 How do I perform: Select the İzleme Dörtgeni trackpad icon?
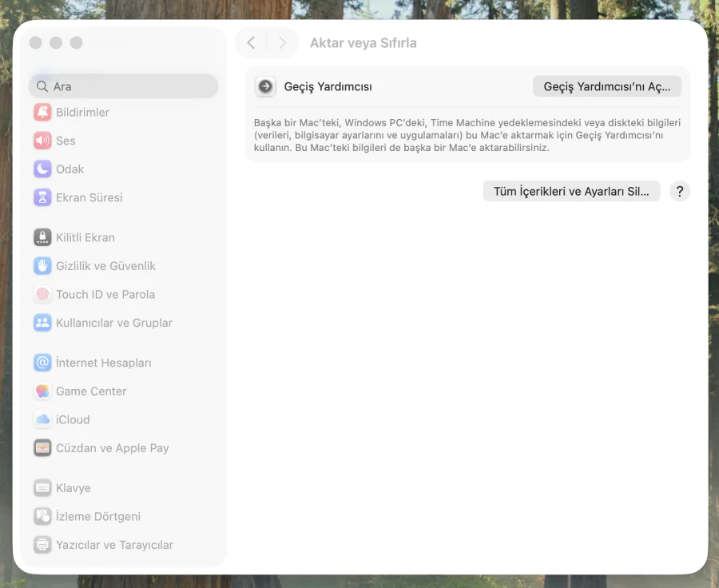point(42,516)
